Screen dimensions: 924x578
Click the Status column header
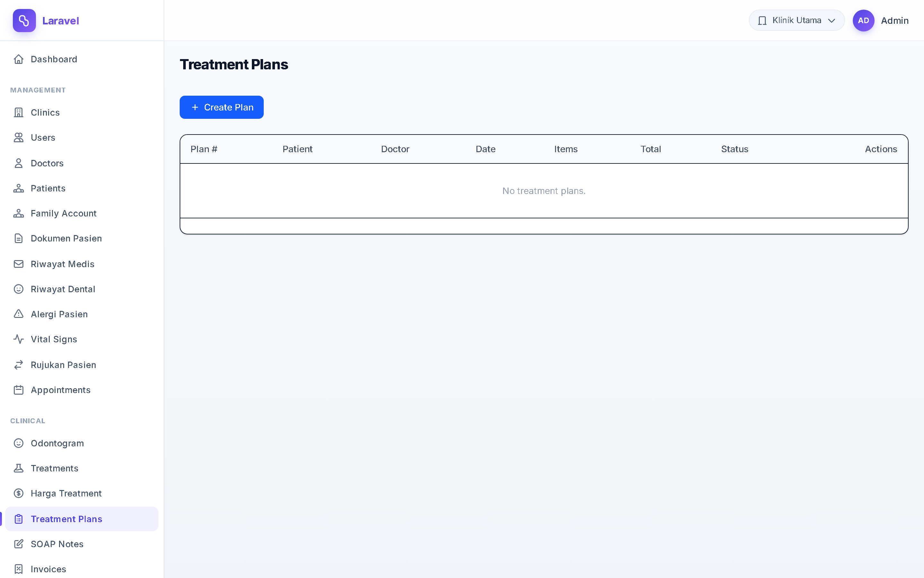click(735, 149)
